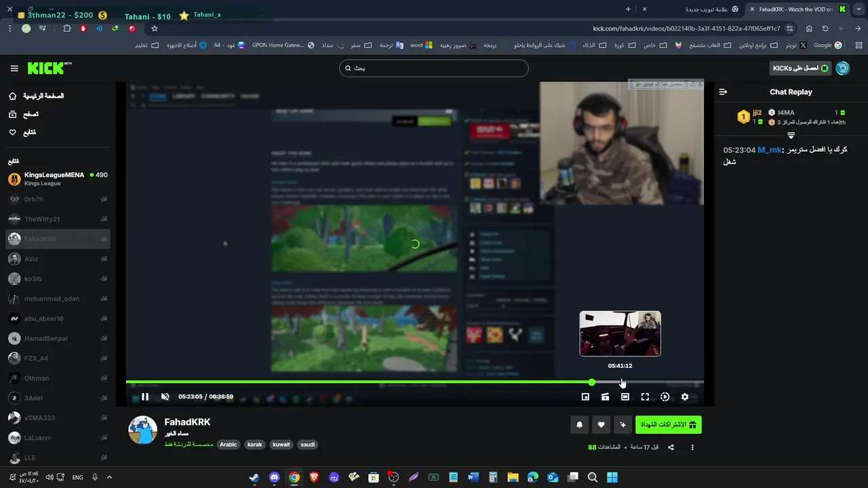Select Othman in the sidebar

coord(58,378)
